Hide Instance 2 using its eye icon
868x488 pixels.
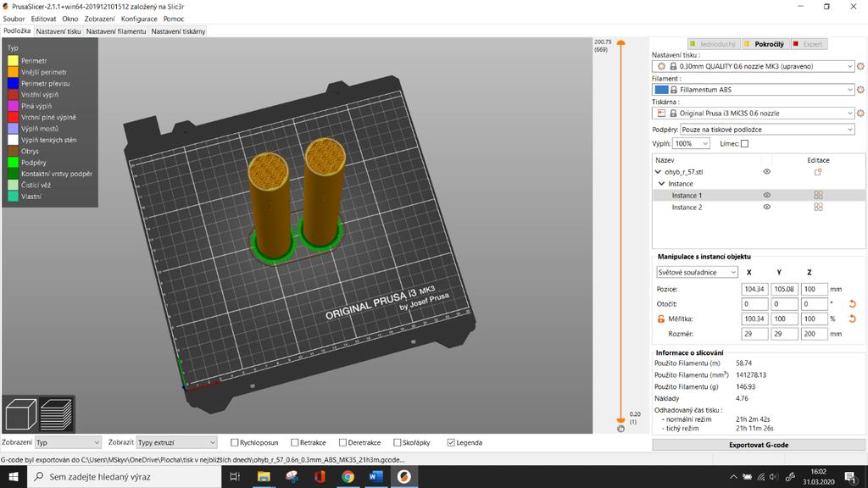tap(766, 207)
